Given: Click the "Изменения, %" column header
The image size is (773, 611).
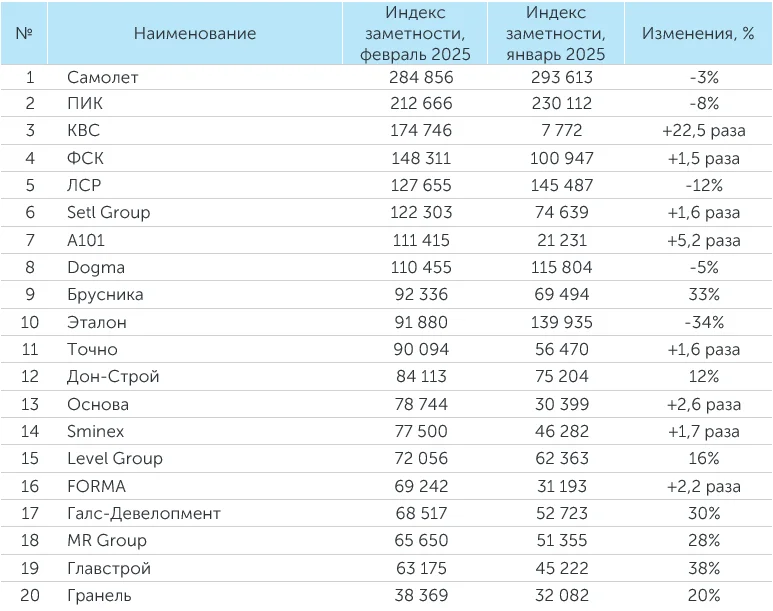Looking at the screenshot, I should coord(697,33).
